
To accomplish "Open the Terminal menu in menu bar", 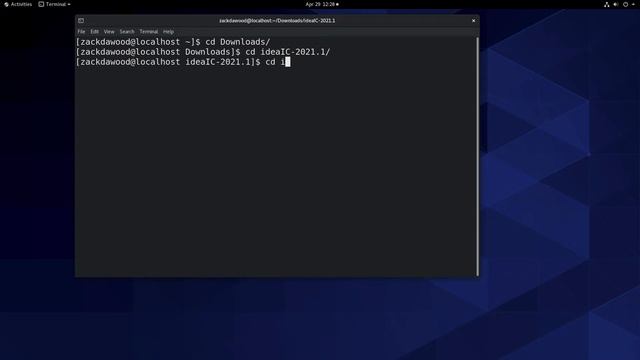I will click(149, 31).
